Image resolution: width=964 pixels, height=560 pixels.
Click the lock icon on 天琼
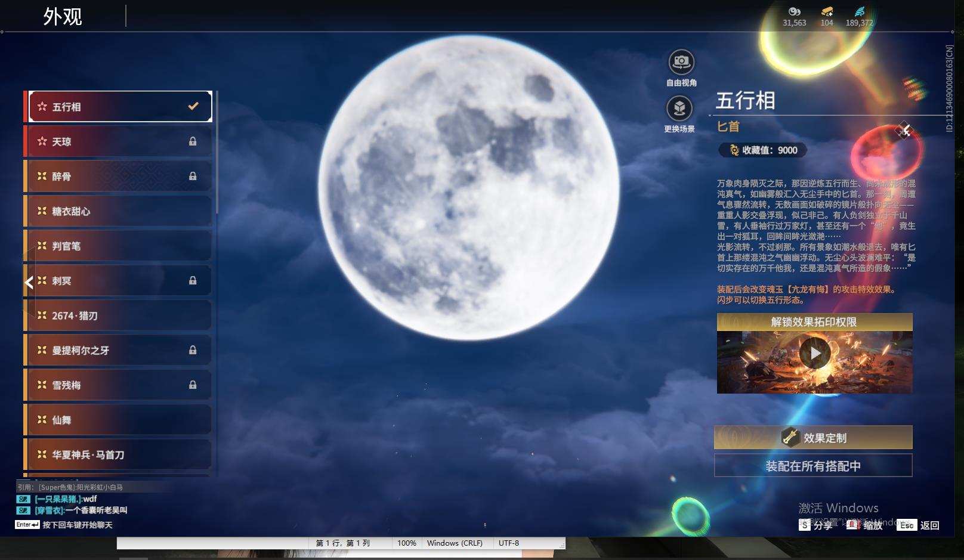193,141
